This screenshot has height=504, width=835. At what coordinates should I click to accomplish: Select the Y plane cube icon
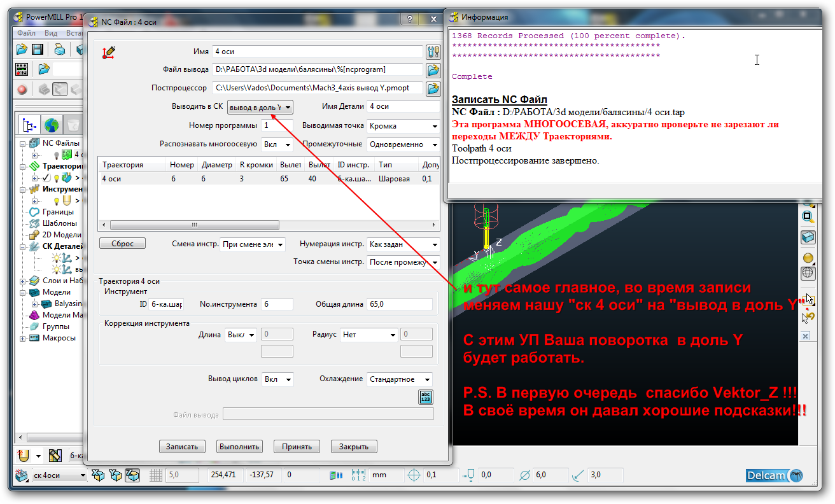pyautogui.click(x=115, y=475)
